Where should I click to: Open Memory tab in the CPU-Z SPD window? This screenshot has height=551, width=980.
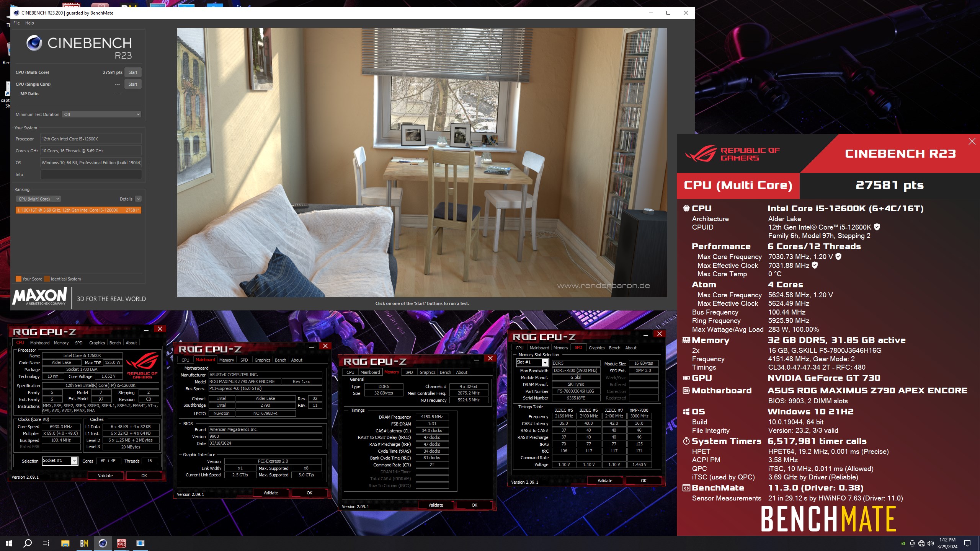[560, 348]
